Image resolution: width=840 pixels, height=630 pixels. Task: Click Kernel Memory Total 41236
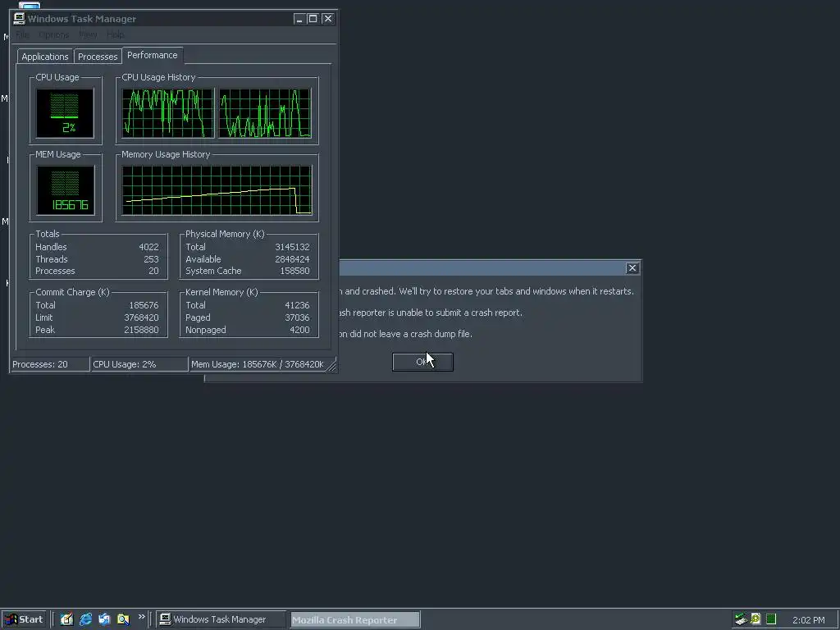pyautogui.click(x=297, y=305)
